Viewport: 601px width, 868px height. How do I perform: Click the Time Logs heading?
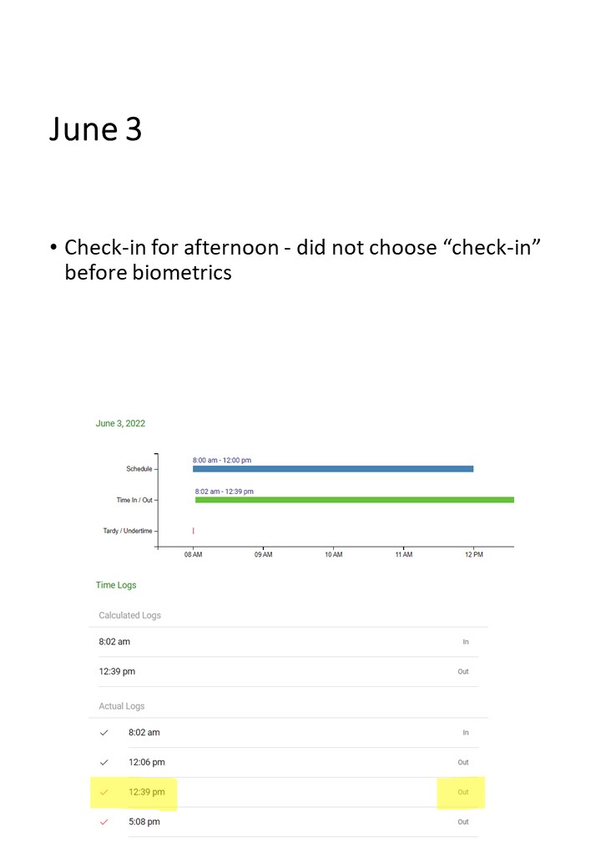(x=116, y=585)
